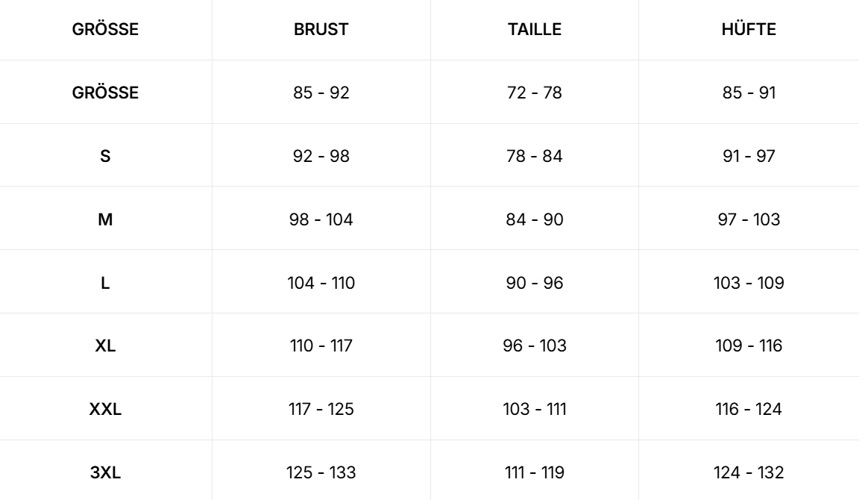Screen dimensions: 868x500
Task: Click hip value 103 - 109
Action: tap(749, 284)
